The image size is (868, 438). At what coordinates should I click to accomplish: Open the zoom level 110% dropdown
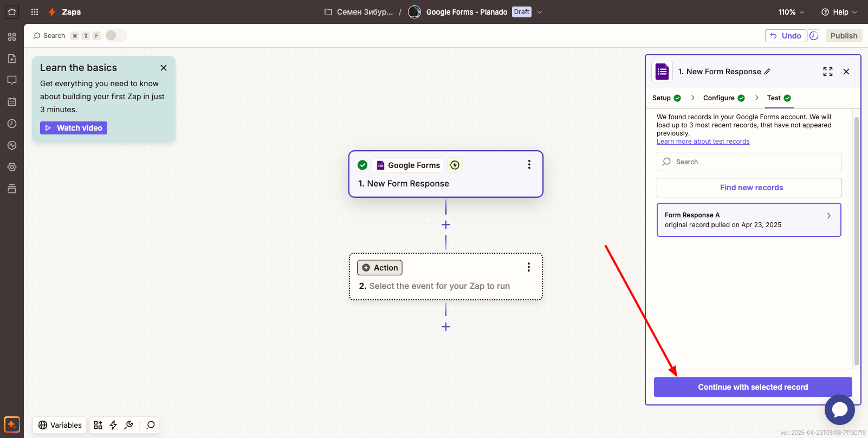pyautogui.click(x=792, y=12)
